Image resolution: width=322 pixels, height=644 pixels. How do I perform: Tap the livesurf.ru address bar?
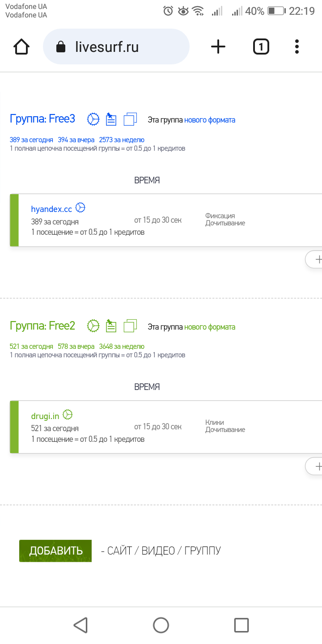pyautogui.click(x=116, y=47)
